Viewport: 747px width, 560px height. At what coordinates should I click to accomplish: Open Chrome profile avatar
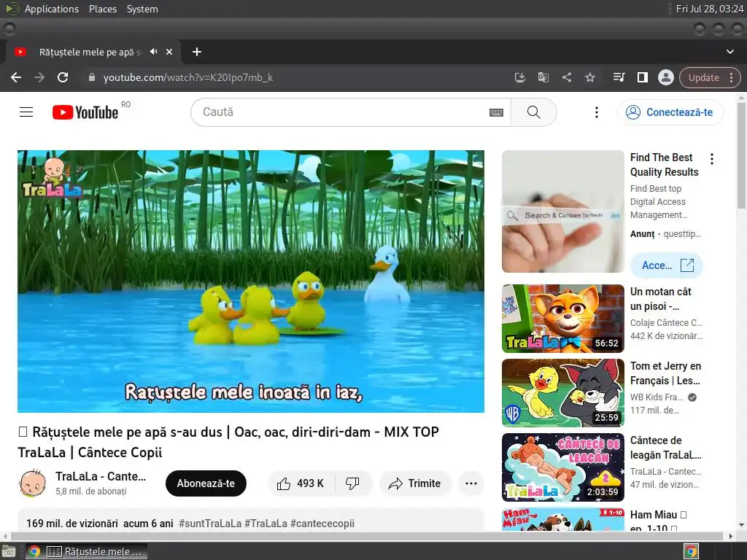tap(665, 77)
